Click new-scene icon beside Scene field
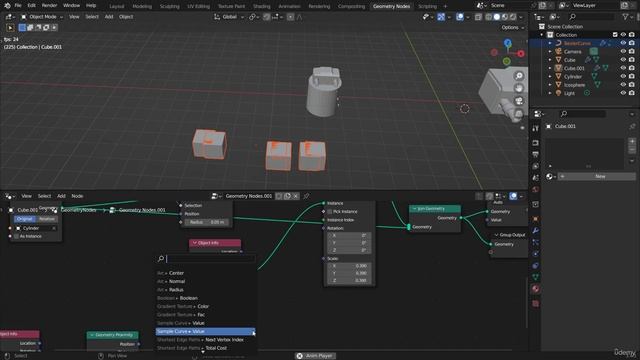Screen dimensions: 640x360 tap(542, 6)
